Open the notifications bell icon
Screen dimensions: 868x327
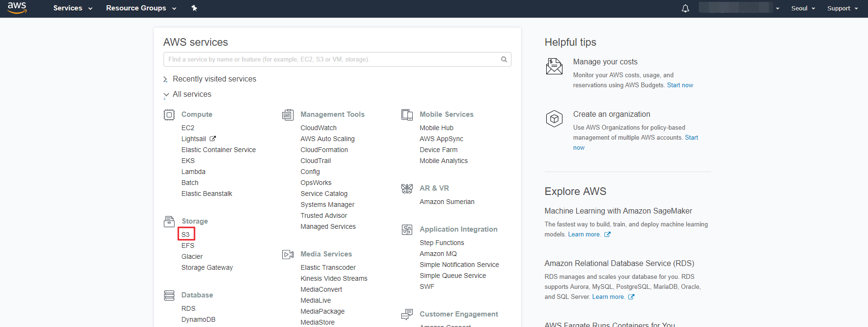tap(685, 8)
